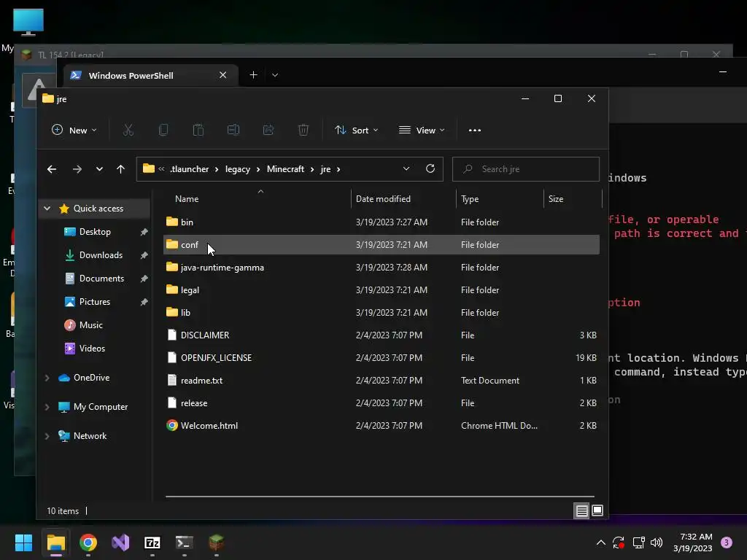Click into the Search jre field
This screenshot has height=560, width=747.
coord(525,169)
